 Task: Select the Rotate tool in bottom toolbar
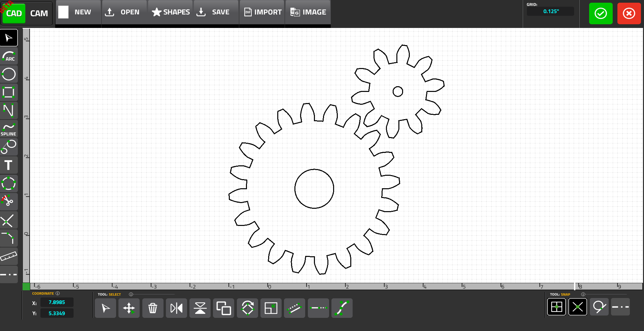[x=247, y=308]
